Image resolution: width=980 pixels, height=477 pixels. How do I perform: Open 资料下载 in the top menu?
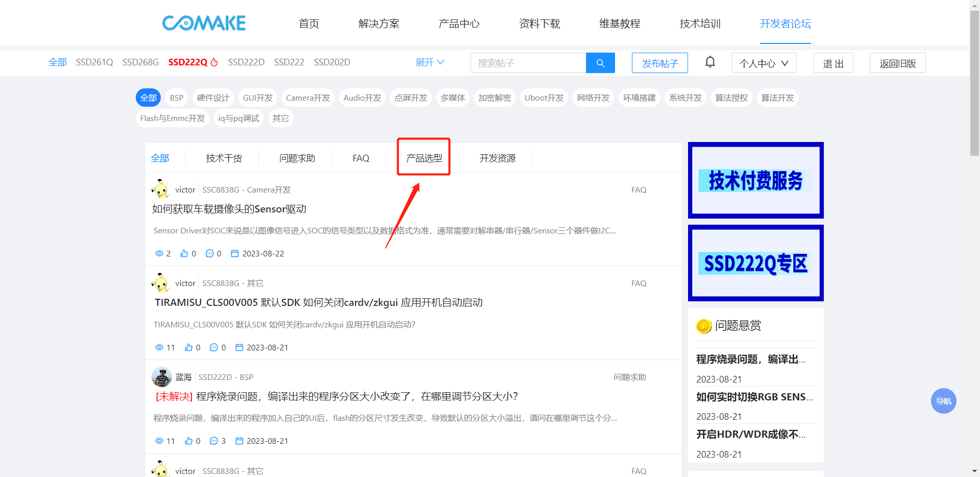click(x=540, y=23)
